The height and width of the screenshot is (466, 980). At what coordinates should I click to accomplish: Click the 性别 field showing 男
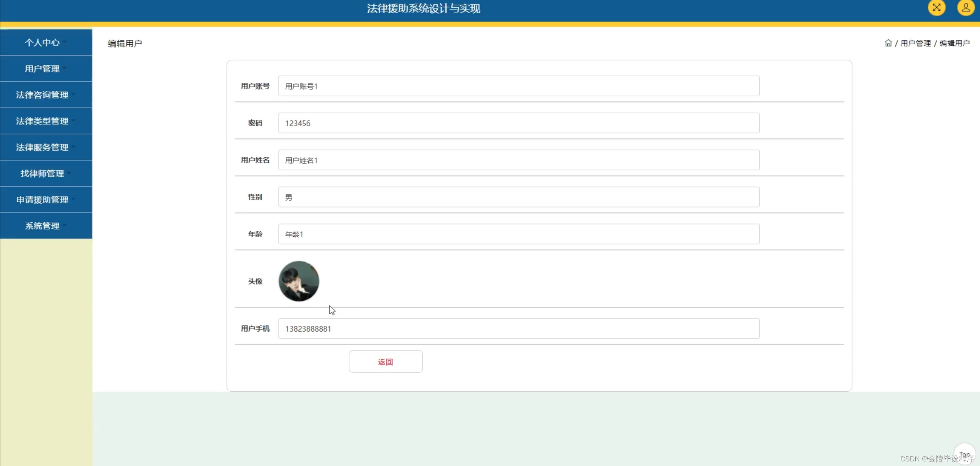(x=518, y=197)
